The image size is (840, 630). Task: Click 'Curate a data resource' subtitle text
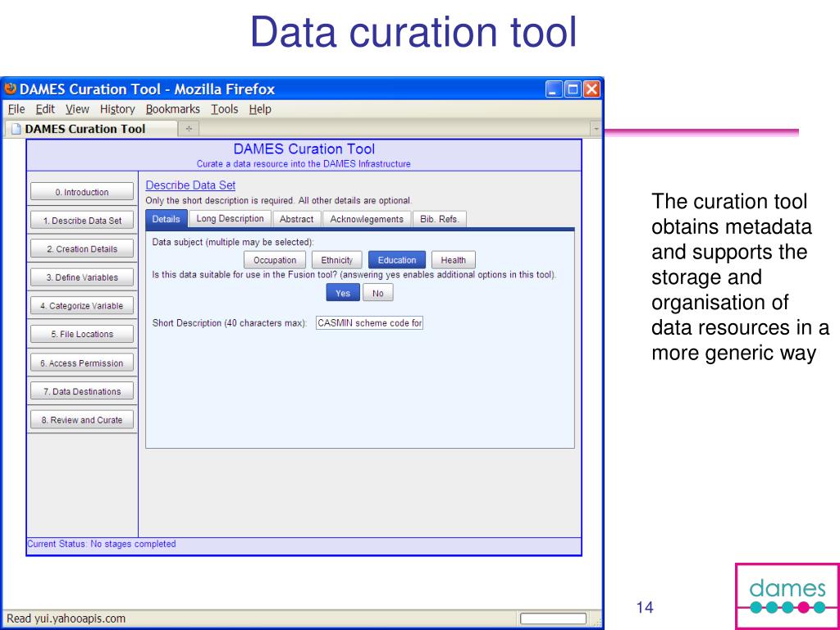(x=304, y=164)
